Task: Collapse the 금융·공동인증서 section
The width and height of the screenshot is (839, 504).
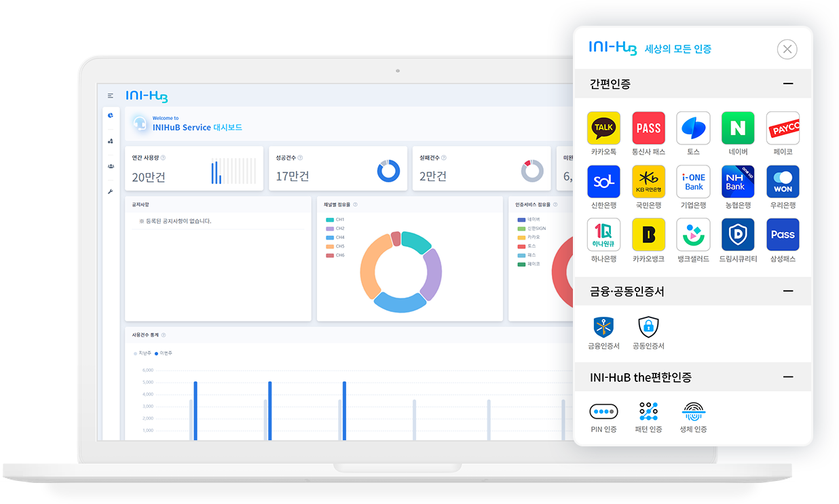Action: point(788,291)
